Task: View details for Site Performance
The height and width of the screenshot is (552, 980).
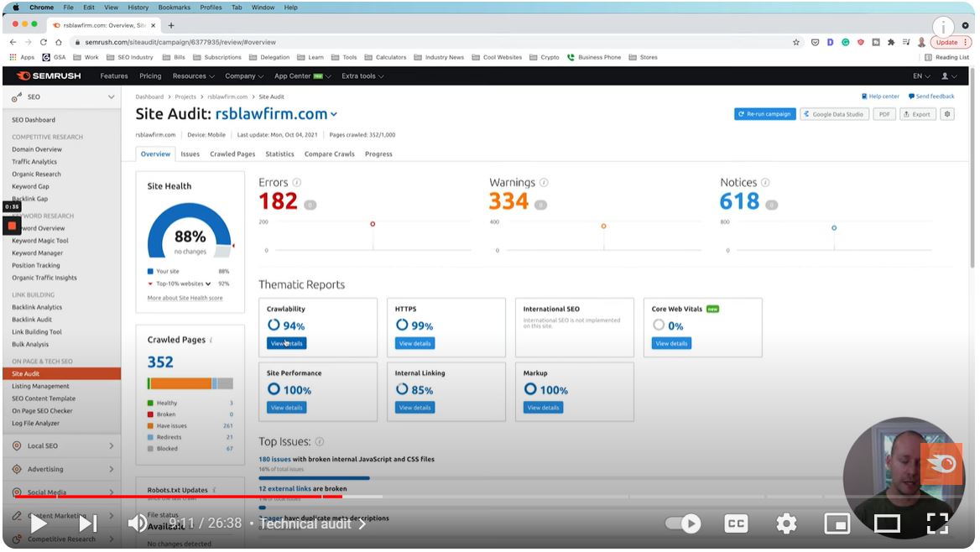Action: point(287,409)
